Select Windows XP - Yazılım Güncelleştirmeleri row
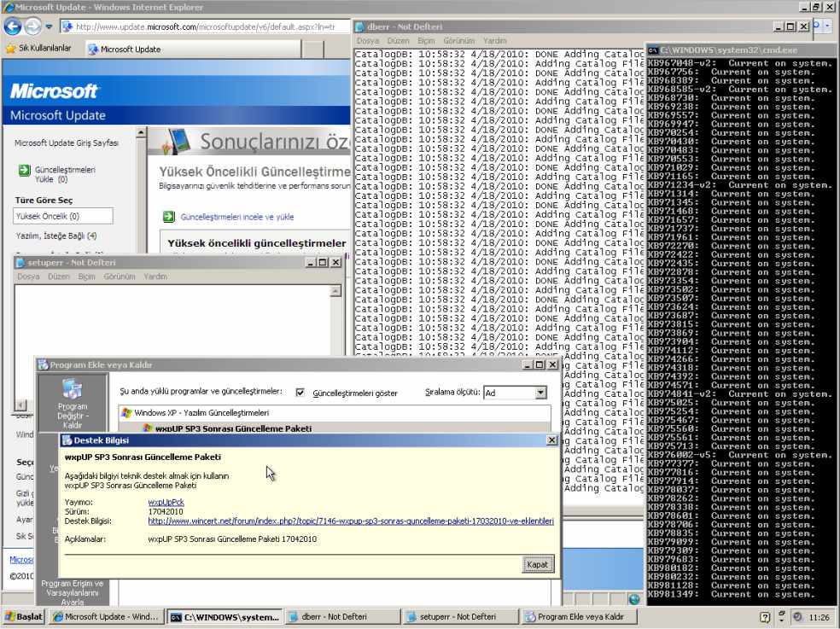 pyautogui.click(x=335, y=412)
